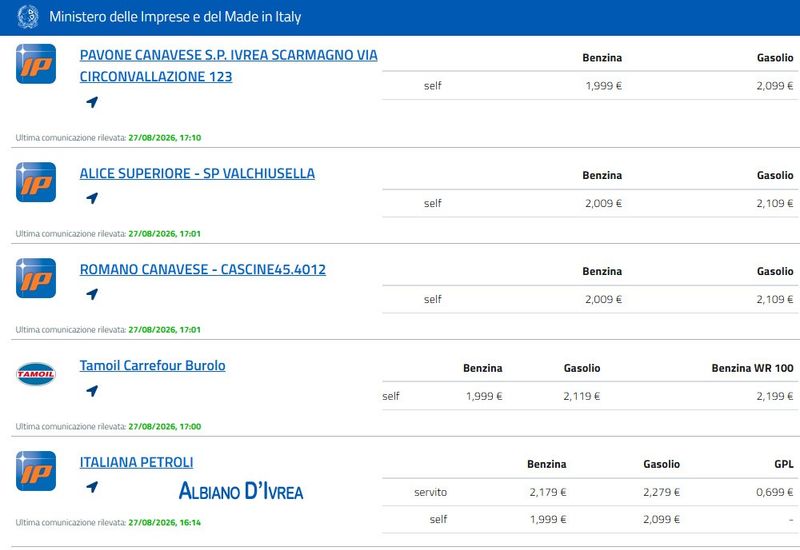Image resolution: width=800 pixels, height=550 pixels.
Task: Open Tamoil Carrefour Burolo station link
Action: coord(153,365)
